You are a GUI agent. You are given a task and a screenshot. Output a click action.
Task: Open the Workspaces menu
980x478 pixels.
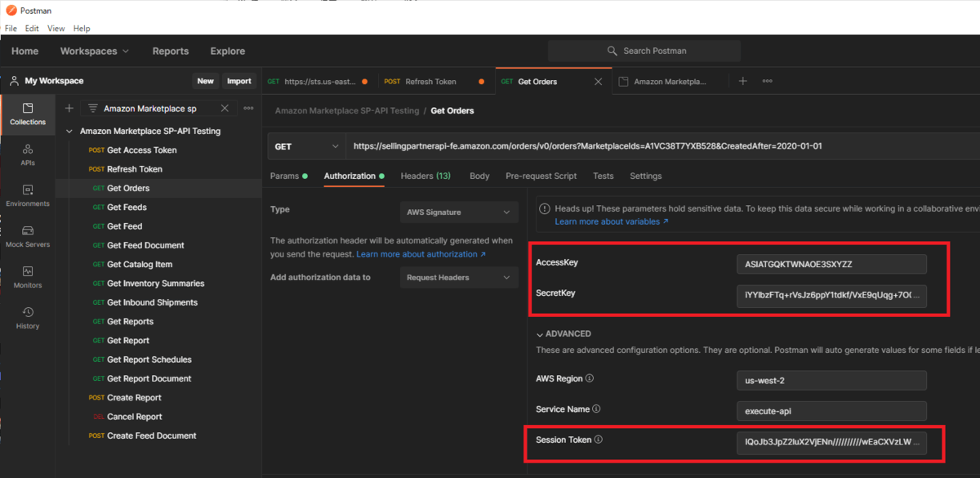pos(94,51)
